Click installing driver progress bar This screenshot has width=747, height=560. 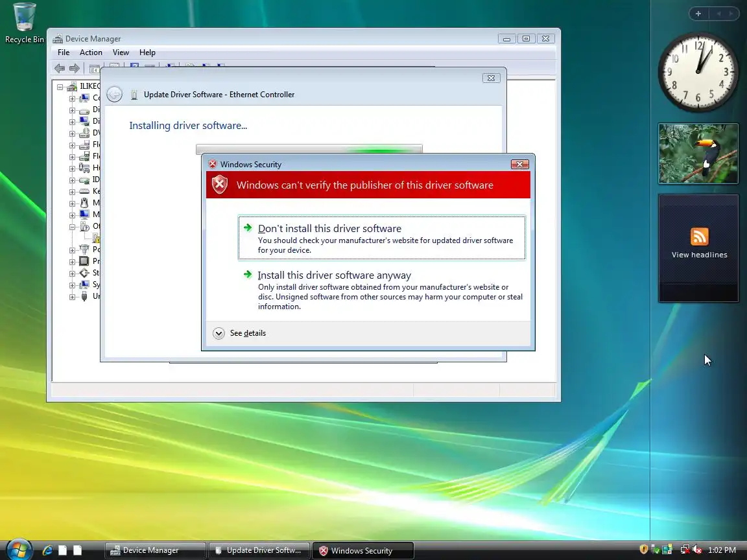(309, 149)
